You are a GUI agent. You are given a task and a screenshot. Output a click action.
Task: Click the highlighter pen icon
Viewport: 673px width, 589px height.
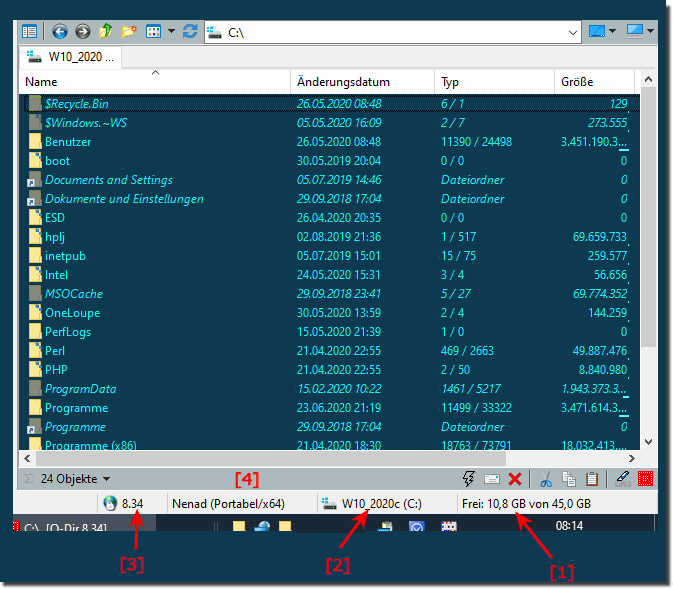coord(622,479)
